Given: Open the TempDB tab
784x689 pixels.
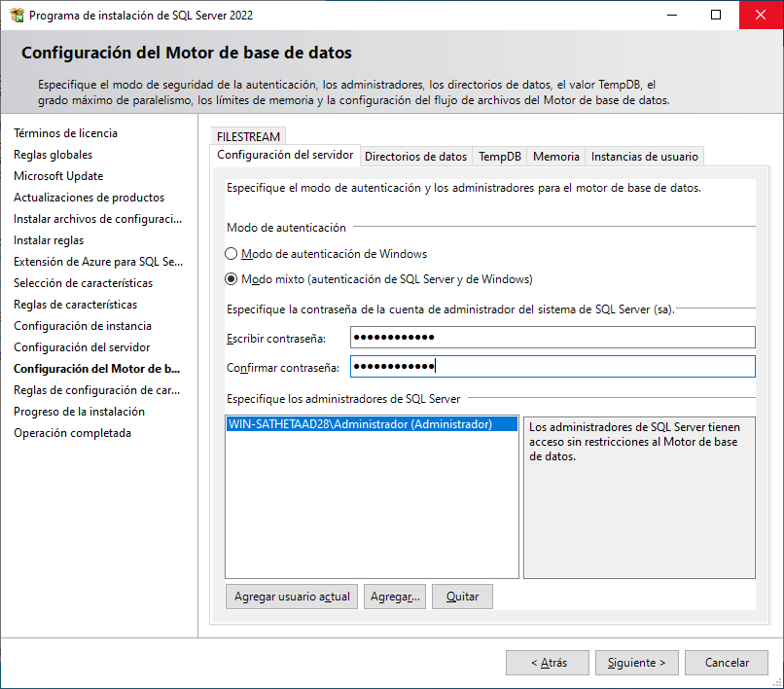Looking at the screenshot, I should click(x=500, y=157).
